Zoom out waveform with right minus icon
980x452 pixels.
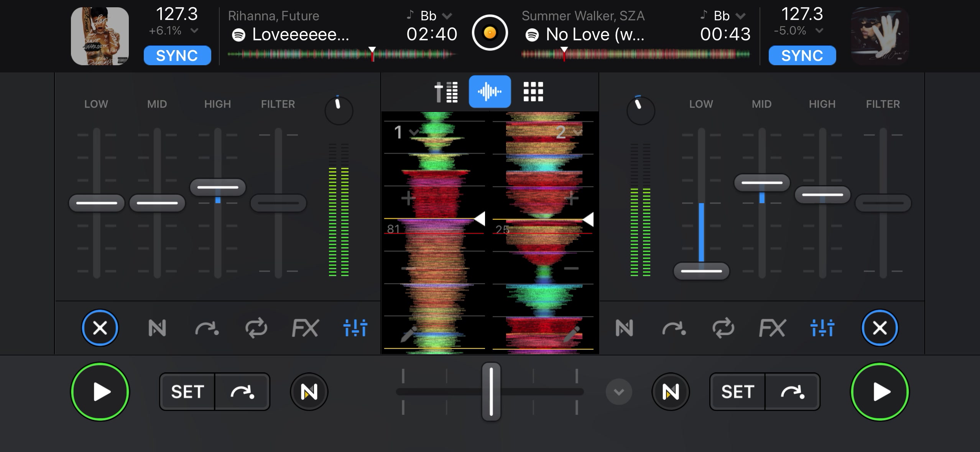pos(571,268)
